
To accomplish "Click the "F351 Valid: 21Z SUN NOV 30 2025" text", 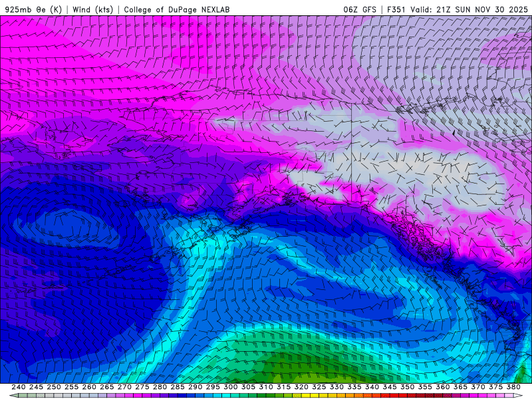I will click(x=458, y=9).
